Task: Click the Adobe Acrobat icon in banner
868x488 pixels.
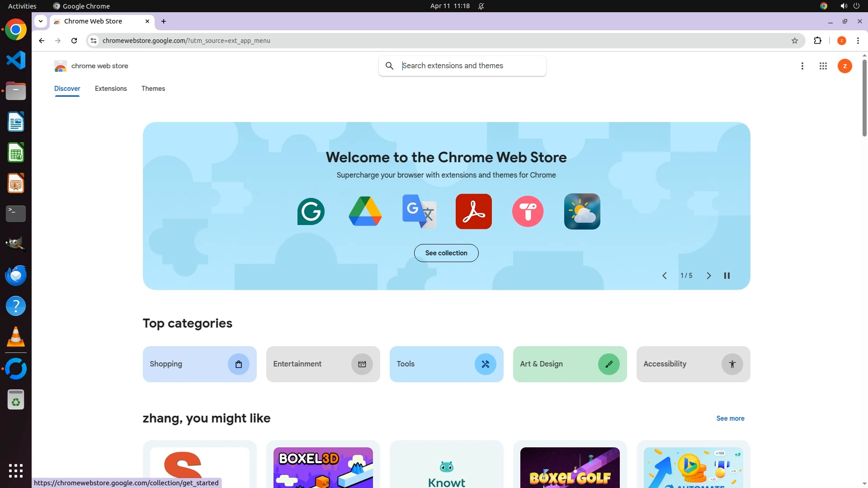Action: (473, 211)
